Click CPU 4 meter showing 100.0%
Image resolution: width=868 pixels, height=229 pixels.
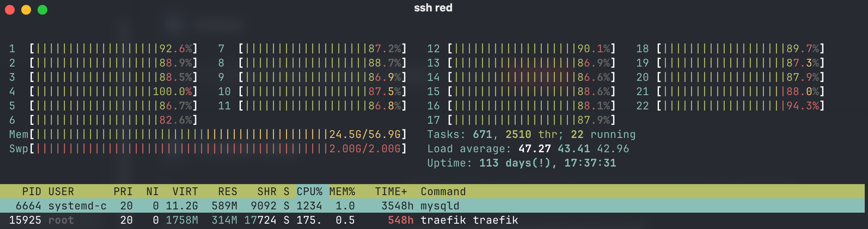point(104,91)
